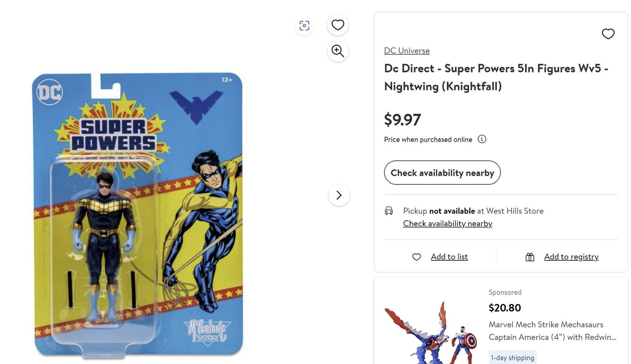Image resolution: width=631 pixels, height=364 pixels.
Task: Click the gift icon for registry
Action: (x=530, y=256)
